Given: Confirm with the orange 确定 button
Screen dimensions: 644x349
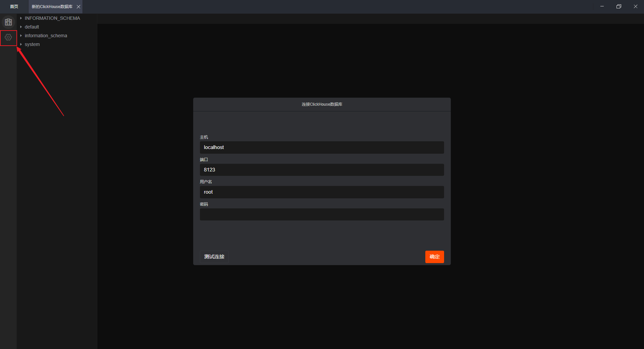Looking at the screenshot, I should click(435, 257).
